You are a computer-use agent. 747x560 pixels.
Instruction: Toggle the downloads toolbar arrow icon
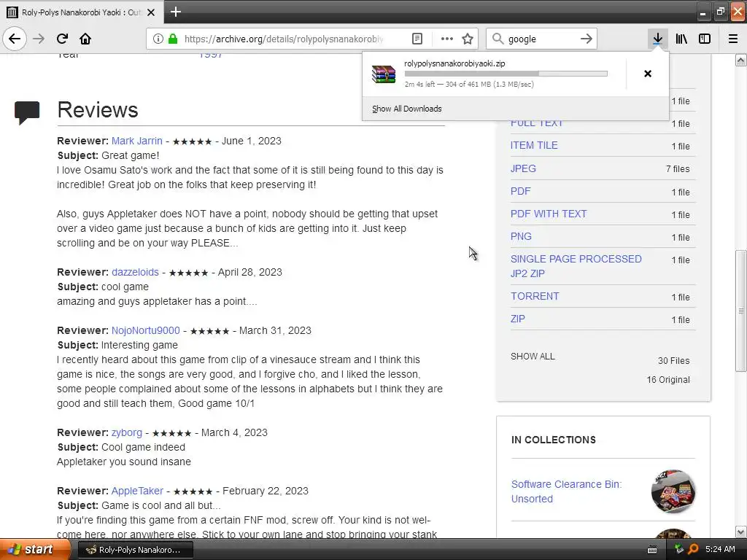657,39
